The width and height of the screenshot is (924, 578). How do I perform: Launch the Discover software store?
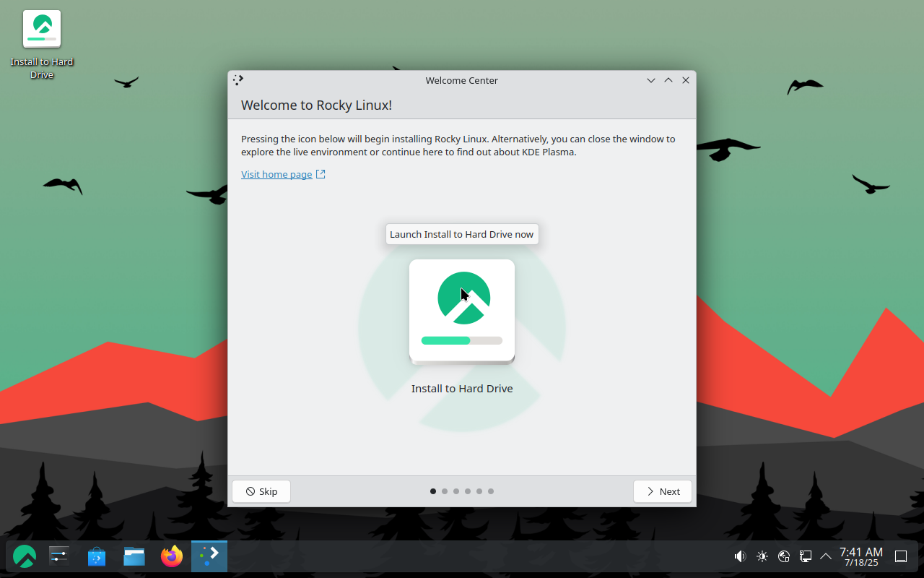(x=97, y=556)
